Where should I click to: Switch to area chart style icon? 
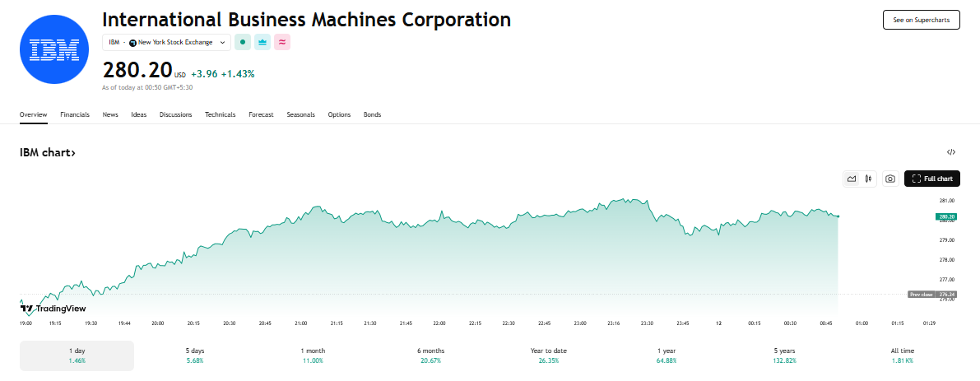(x=852, y=179)
